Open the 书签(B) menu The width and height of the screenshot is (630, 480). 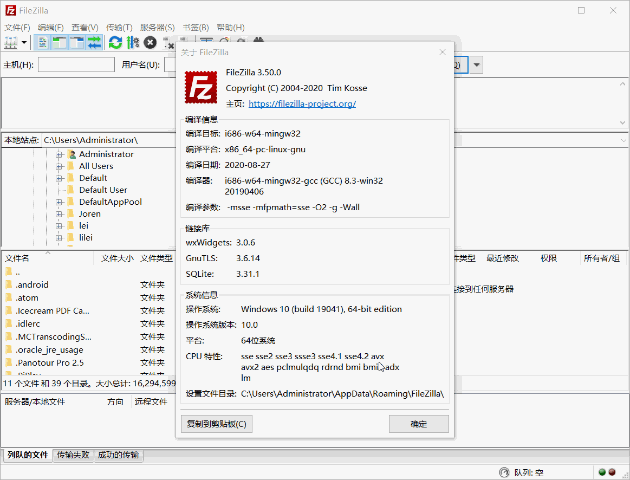pos(196,27)
